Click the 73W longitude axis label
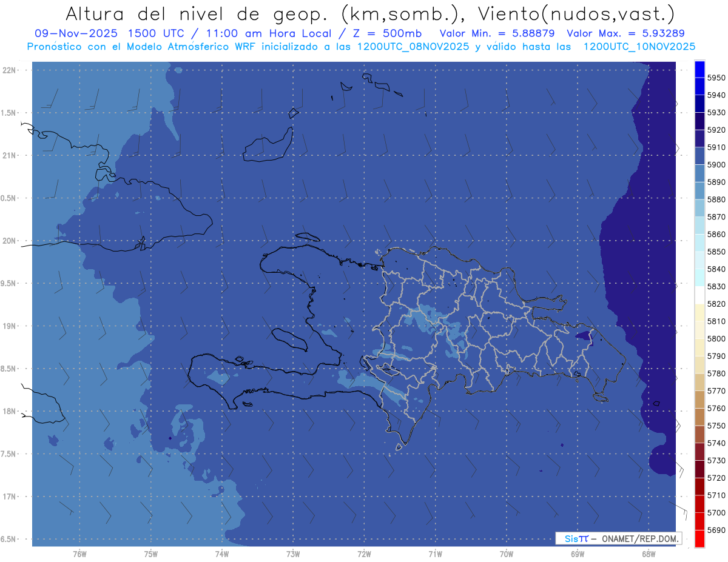This screenshot has width=728, height=562. point(293,554)
